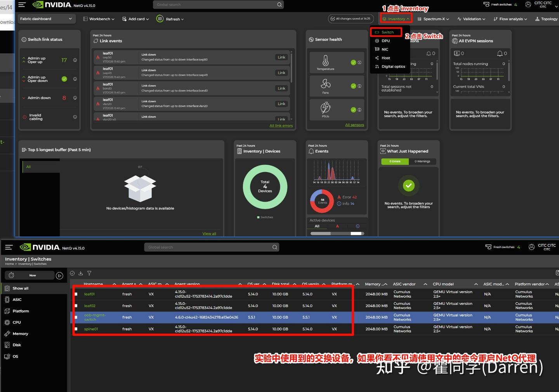The image size is (559, 392).
Task: Select the 0 Warnings toggle in What Just Happened
Action: [422, 161]
